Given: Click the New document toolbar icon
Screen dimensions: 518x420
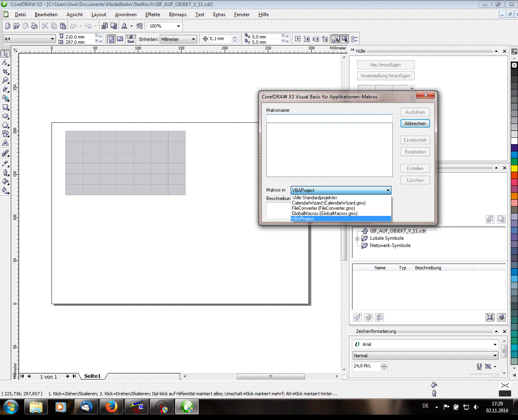Looking at the screenshot, I should 8,26.
